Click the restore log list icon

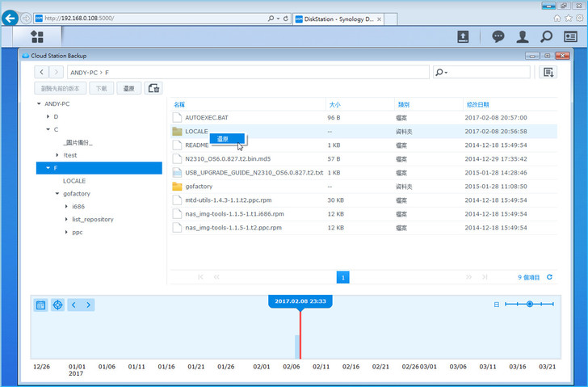[548, 73]
